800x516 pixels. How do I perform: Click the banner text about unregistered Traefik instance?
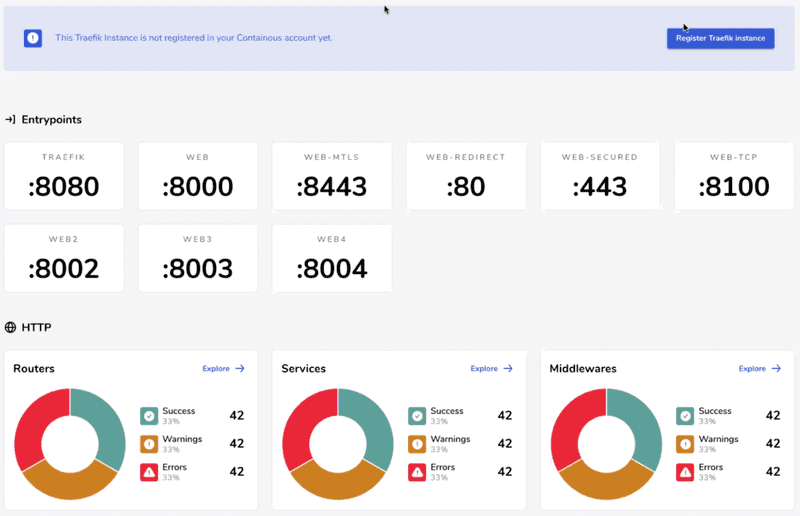pos(194,38)
